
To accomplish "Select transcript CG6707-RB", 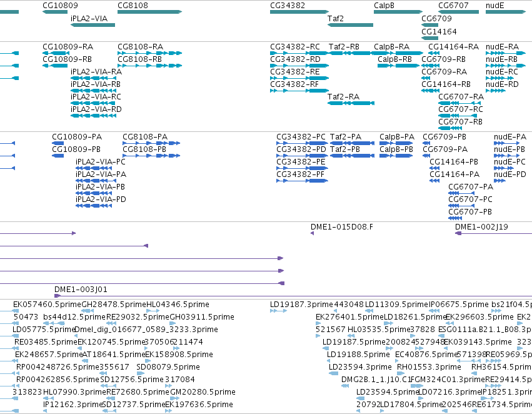I will 450,128.
